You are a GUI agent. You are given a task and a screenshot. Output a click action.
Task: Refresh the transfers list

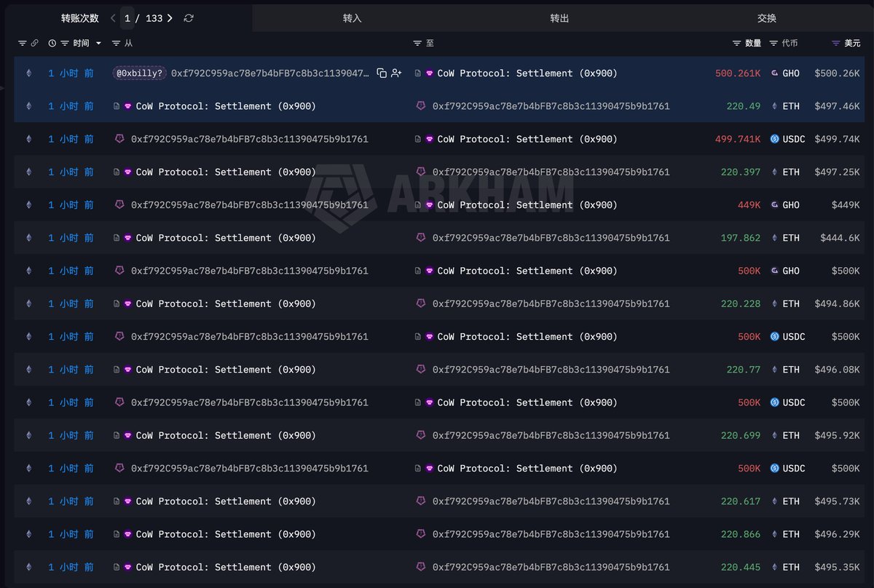click(x=189, y=18)
